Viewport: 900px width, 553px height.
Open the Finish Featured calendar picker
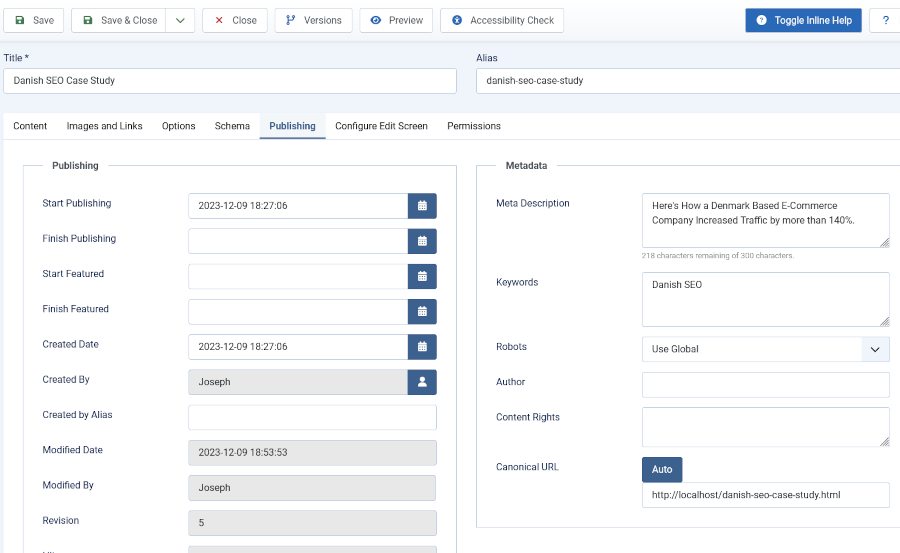click(x=422, y=311)
